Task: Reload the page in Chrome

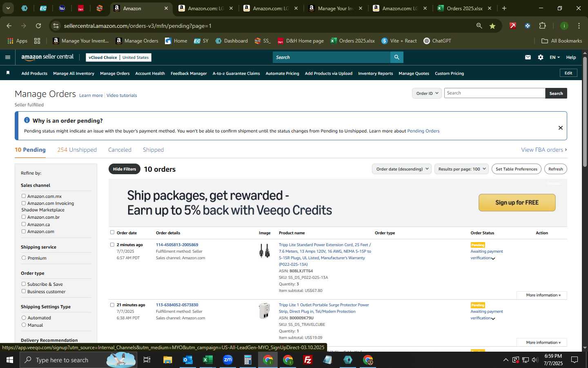Action: click(38, 26)
